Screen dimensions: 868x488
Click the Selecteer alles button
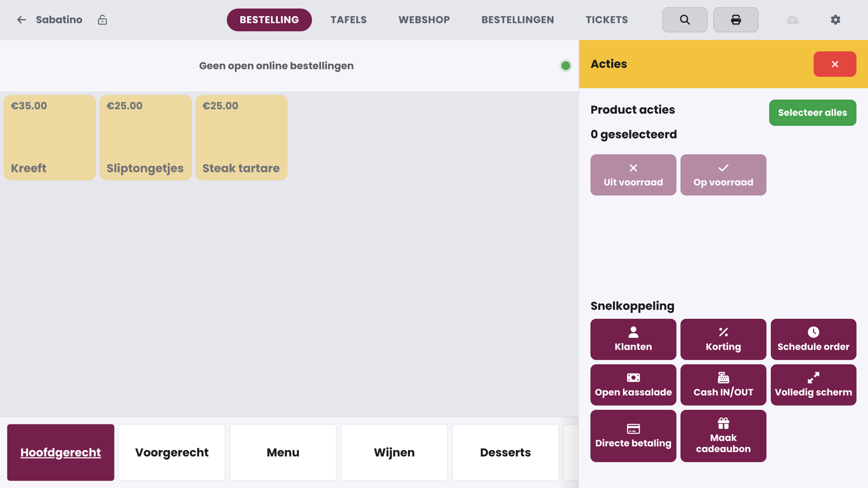click(813, 113)
